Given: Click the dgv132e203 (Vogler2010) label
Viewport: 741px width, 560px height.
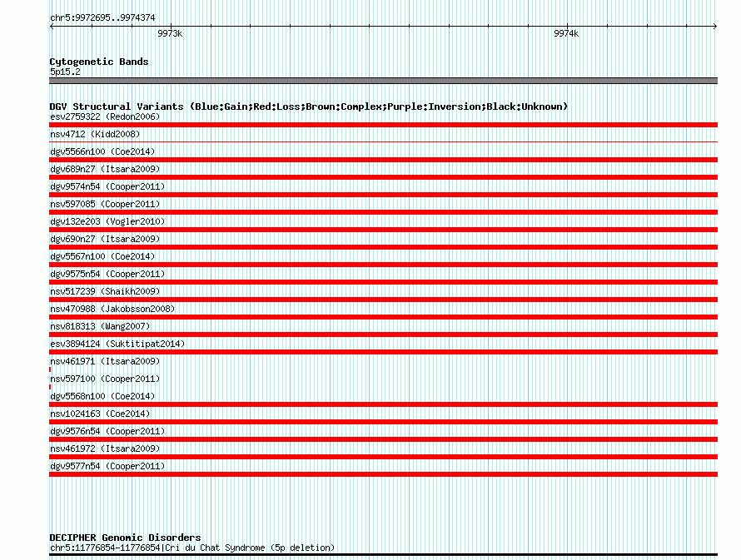Looking at the screenshot, I should (x=107, y=221).
